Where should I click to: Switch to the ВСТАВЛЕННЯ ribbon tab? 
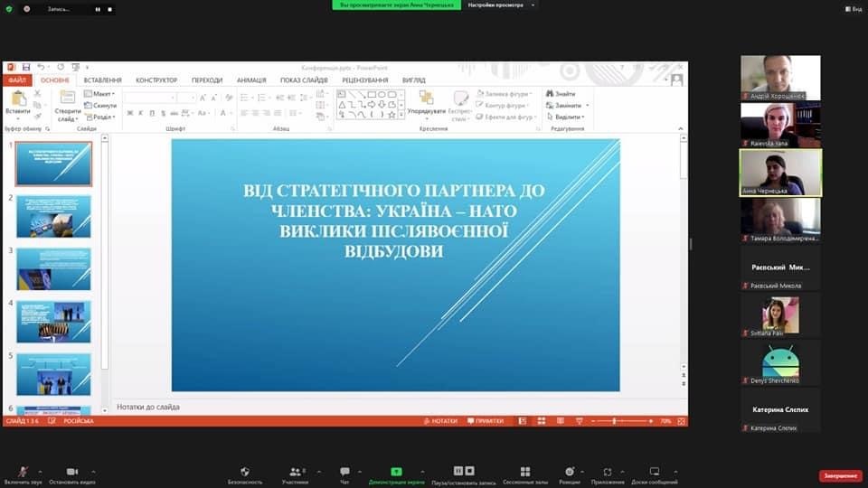102,80
